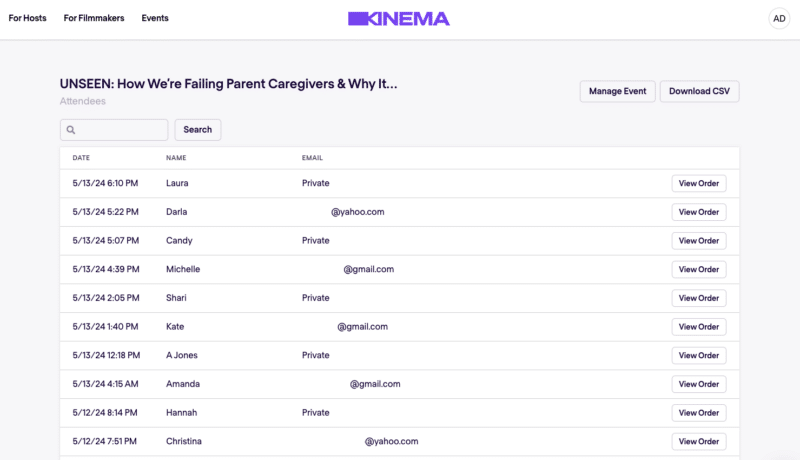This screenshot has height=460, width=800.
Task: Open Hannah's order details
Action: [699, 412]
